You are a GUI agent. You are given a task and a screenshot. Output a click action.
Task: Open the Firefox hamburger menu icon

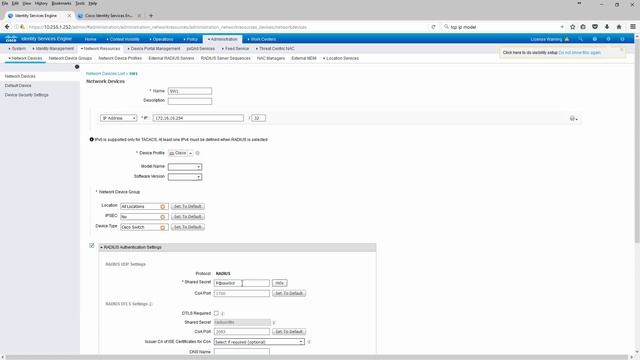coord(633,27)
